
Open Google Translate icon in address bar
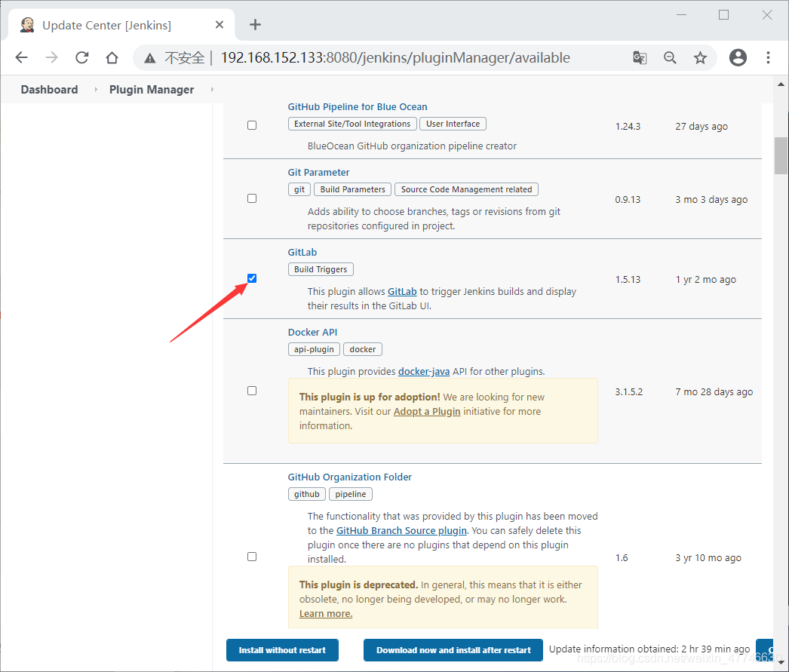640,58
